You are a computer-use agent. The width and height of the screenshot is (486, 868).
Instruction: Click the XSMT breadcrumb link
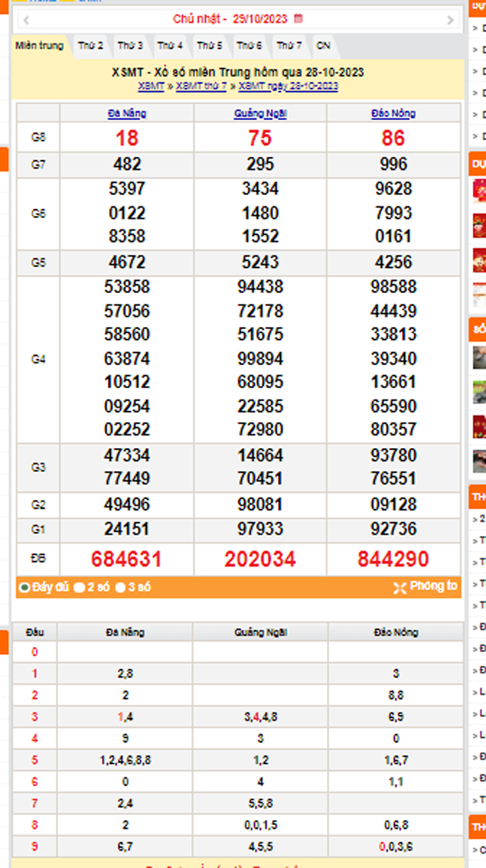click(x=151, y=86)
